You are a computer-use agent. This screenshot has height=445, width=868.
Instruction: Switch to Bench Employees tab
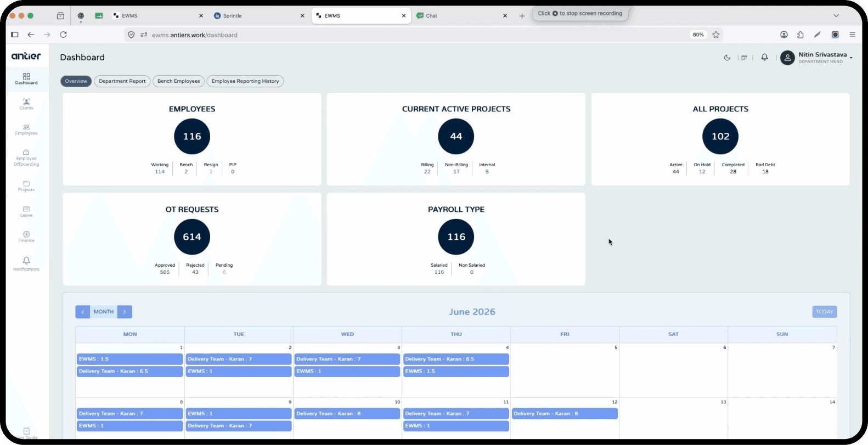tap(178, 81)
